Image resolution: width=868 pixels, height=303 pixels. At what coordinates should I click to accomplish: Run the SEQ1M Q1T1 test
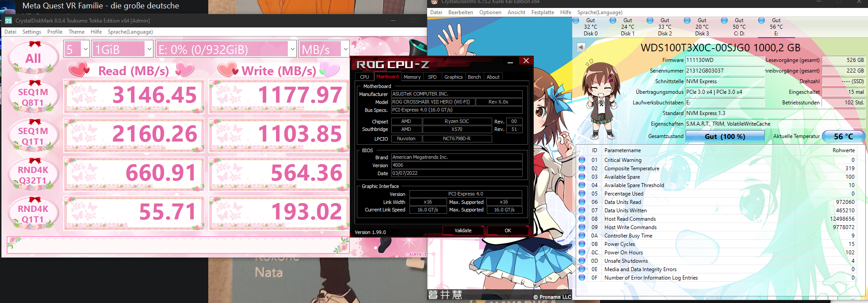pos(33,136)
